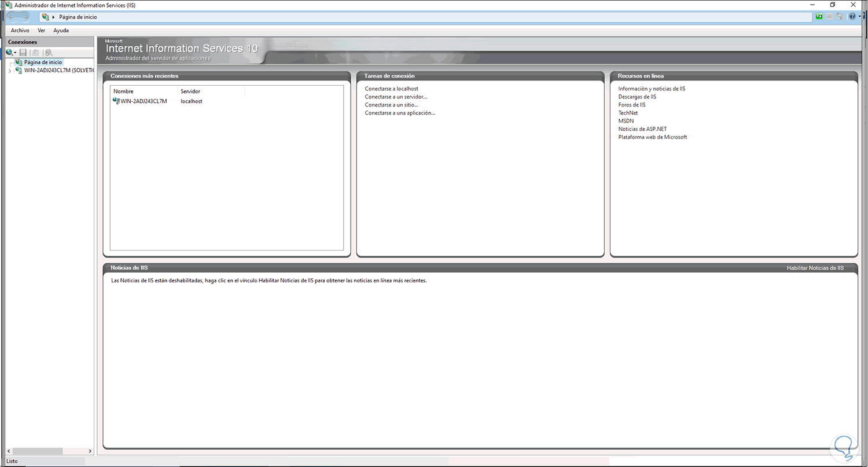This screenshot has height=467, width=868.
Task: Open Plataforma web de Microsoft link
Action: point(653,137)
